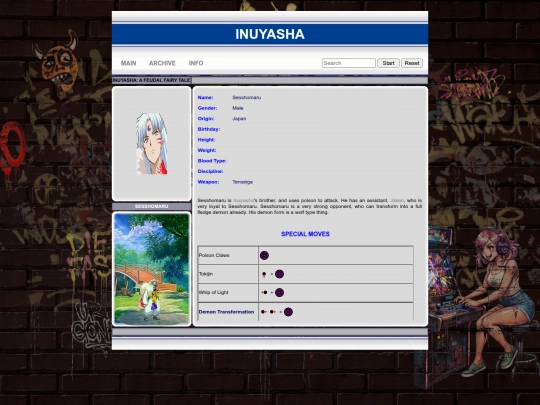Image resolution: width=540 pixels, height=405 pixels.
Task: Click the Male gender value
Action: point(238,108)
